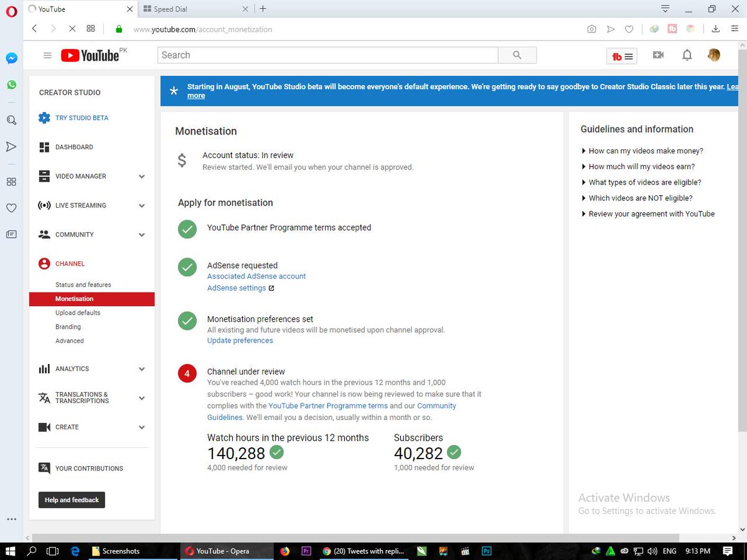Open the YouTube guide hamburger menu
This screenshot has width=747, height=560.
tap(47, 55)
